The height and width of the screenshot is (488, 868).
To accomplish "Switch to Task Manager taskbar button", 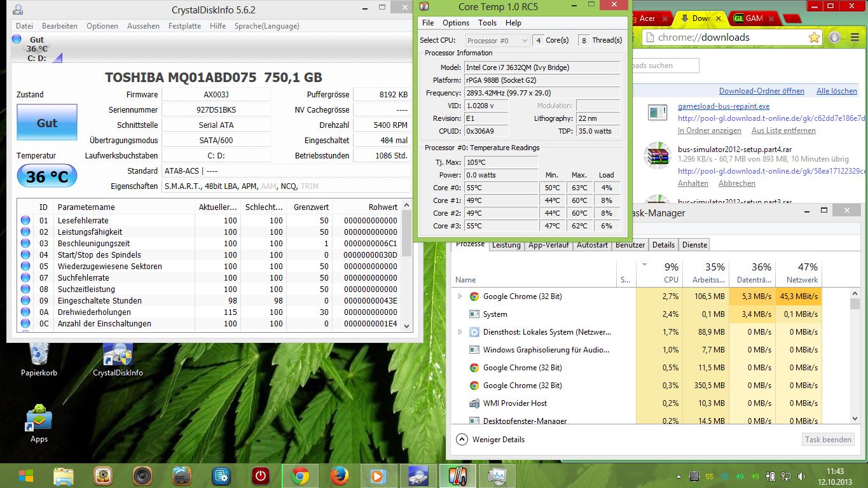I will (x=496, y=476).
